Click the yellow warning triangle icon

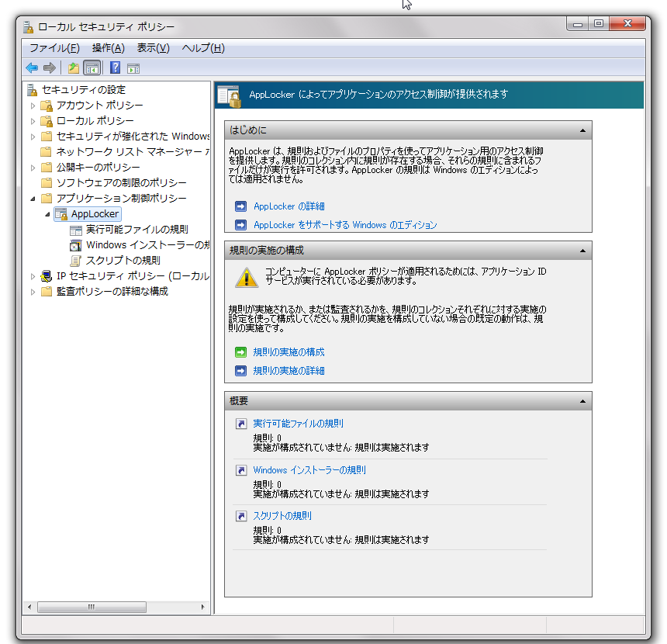tap(247, 278)
